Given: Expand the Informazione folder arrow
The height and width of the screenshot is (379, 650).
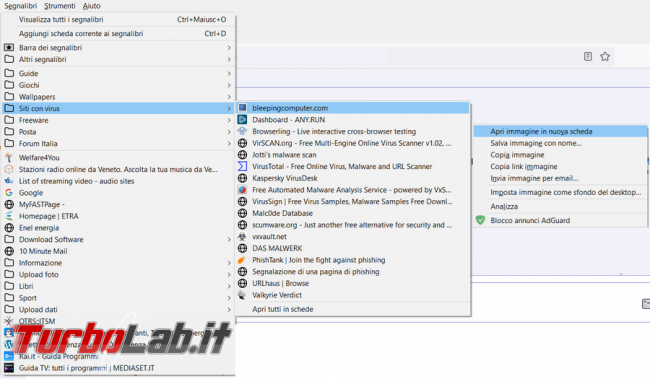Looking at the screenshot, I should (229, 263).
